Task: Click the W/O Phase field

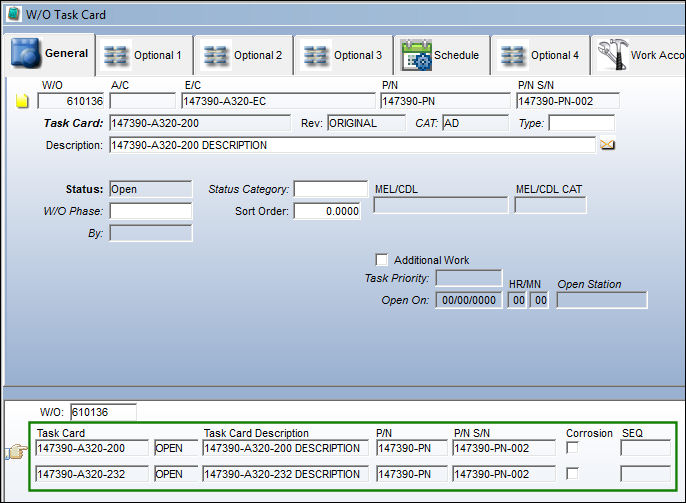Action: (x=150, y=211)
